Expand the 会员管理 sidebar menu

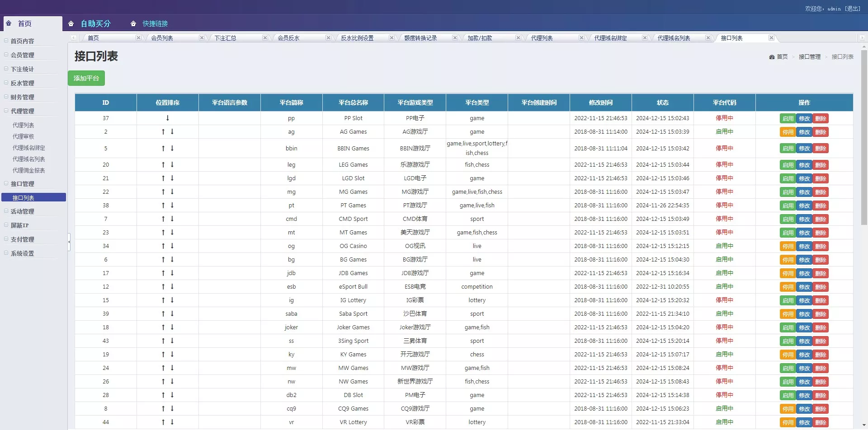tap(23, 55)
